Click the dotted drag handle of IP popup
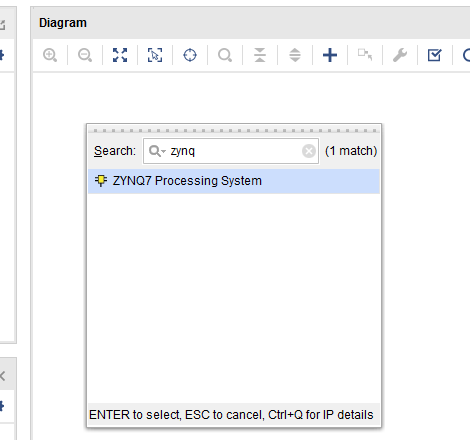This screenshot has width=470, height=440. click(234, 131)
